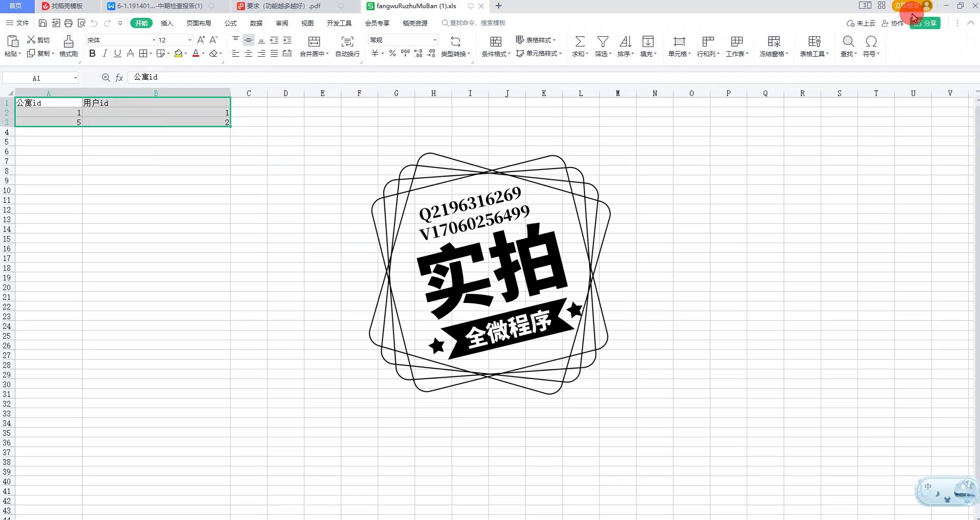The height and width of the screenshot is (520, 980).
Task: Toggle Bold formatting
Action: [x=92, y=53]
